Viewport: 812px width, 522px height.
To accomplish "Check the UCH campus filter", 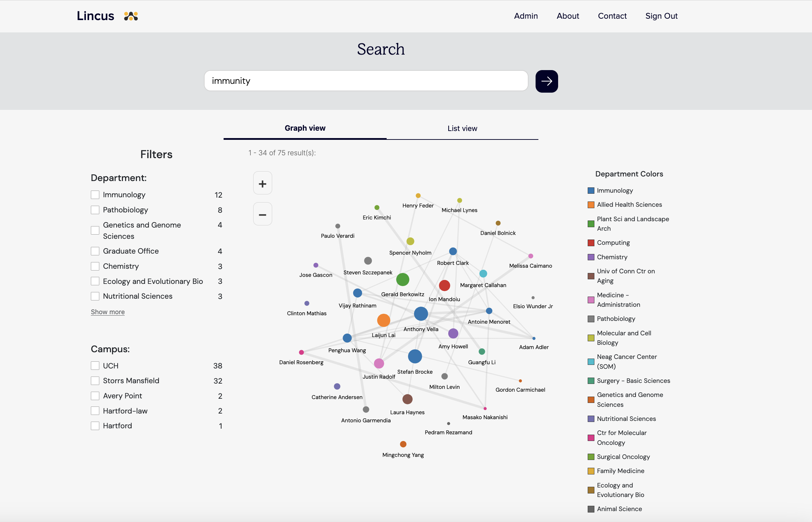I will pos(95,366).
